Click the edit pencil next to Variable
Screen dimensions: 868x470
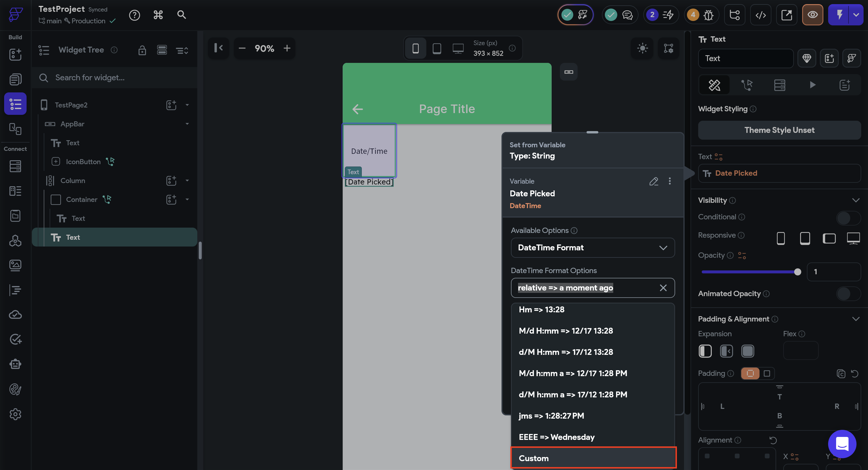click(653, 181)
